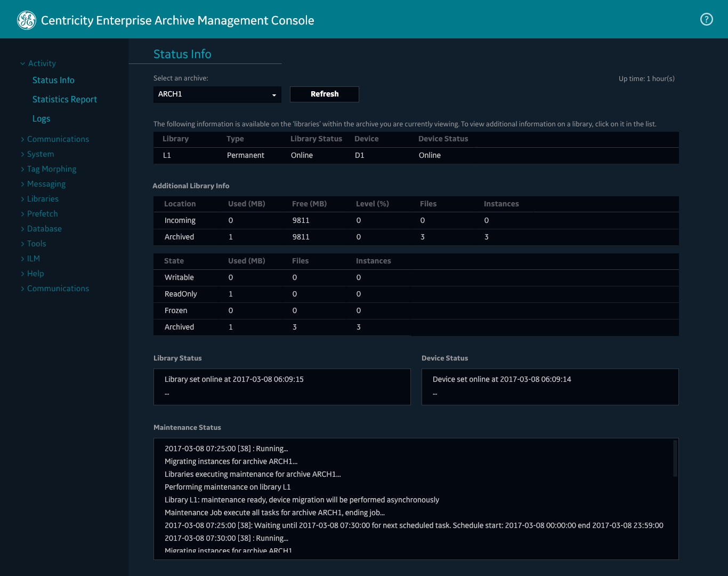
Task: Click the Maintenance Status log scrollbar
Action: click(x=675, y=458)
